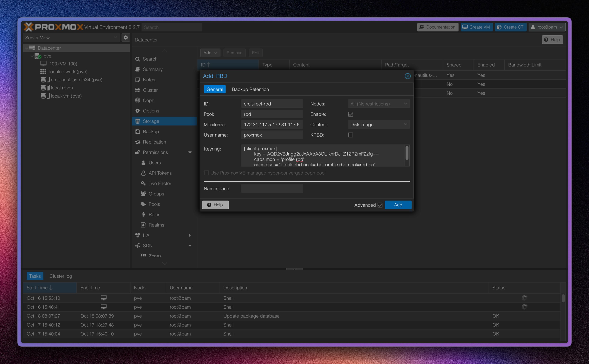Image resolution: width=589 pixels, height=364 pixels.
Task: Open the Realms panel under Permissions
Action: pos(156,225)
